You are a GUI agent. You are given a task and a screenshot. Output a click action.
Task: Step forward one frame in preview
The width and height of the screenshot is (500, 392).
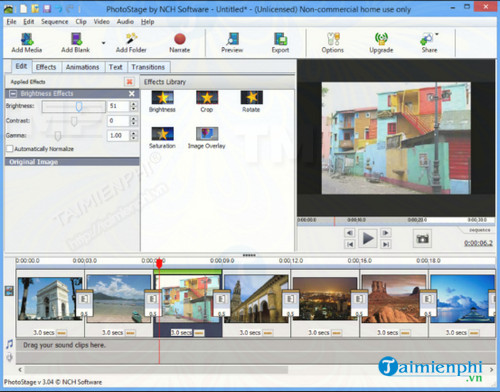(x=386, y=233)
